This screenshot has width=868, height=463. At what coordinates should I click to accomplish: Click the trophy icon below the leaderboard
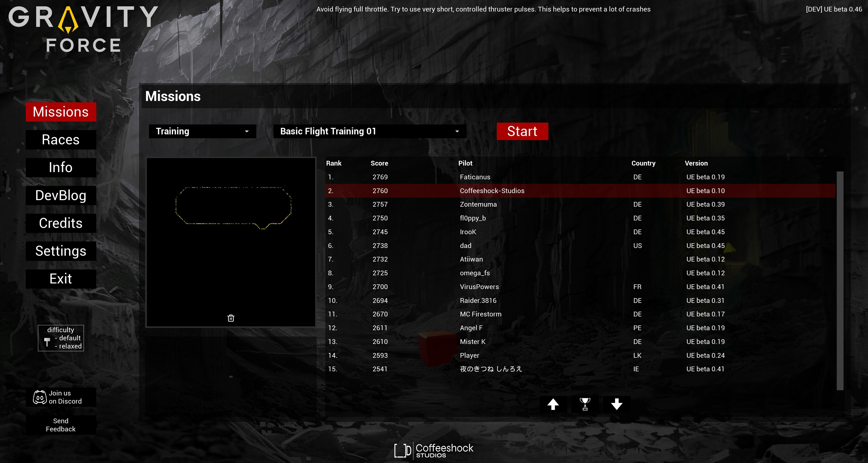point(585,404)
